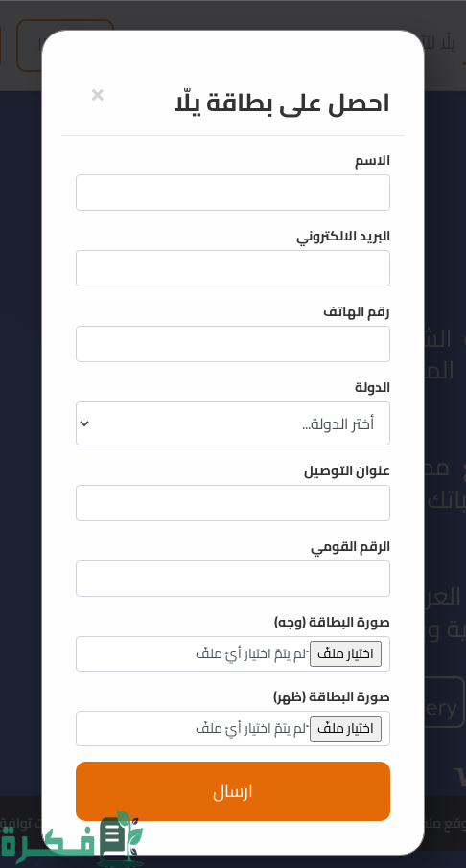Open the الدولة country dropdown
Image resolution: width=466 pixels, height=868 pixels.
tap(233, 423)
